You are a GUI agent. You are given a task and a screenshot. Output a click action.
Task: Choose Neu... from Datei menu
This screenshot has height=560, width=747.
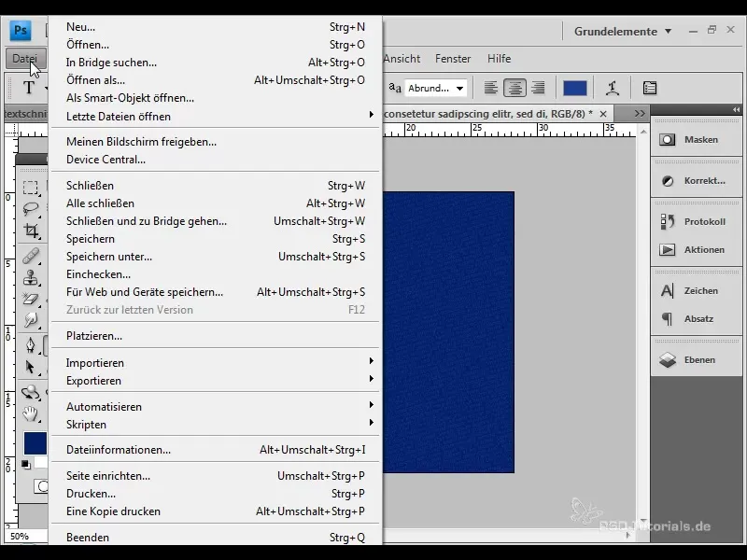(x=216, y=27)
